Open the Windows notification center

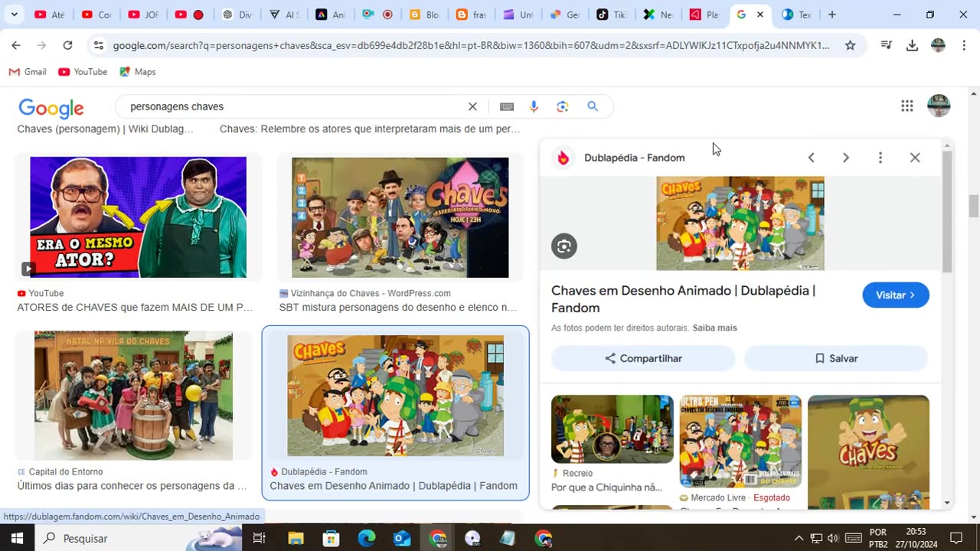956,538
